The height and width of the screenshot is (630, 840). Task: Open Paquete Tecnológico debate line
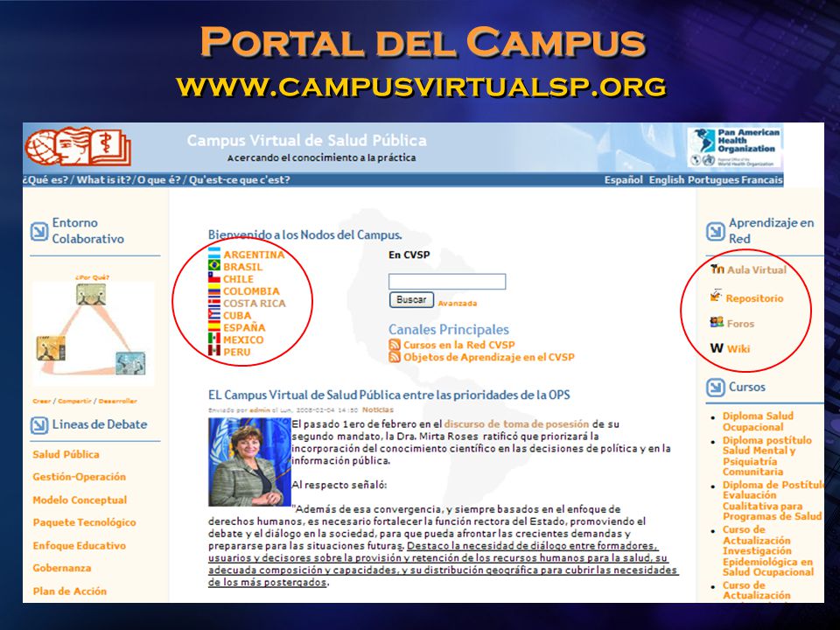tap(84, 522)
